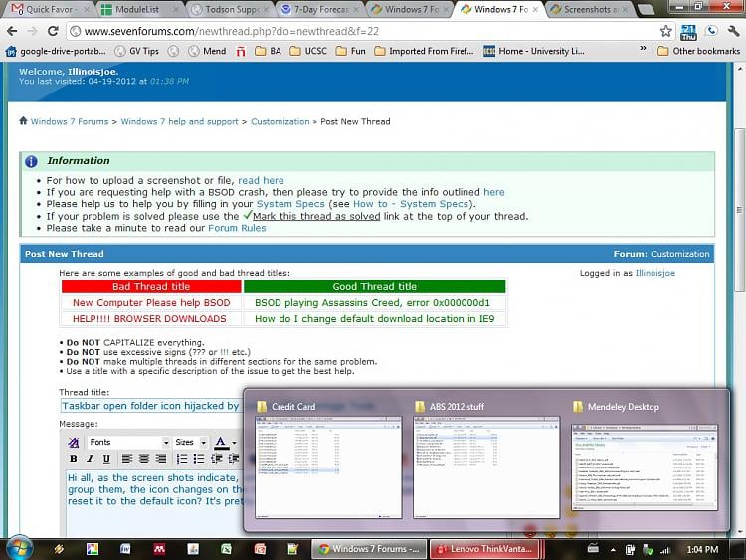The width and height of the screenshot is (746, 560).
Task: Click the text color 'A' icon
Action: point(220,442)
